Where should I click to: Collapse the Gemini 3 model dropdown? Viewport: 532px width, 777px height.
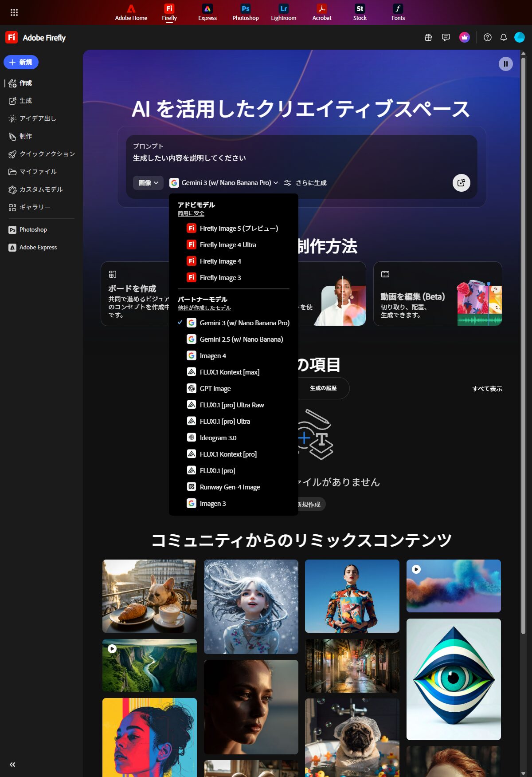[224, 183]
